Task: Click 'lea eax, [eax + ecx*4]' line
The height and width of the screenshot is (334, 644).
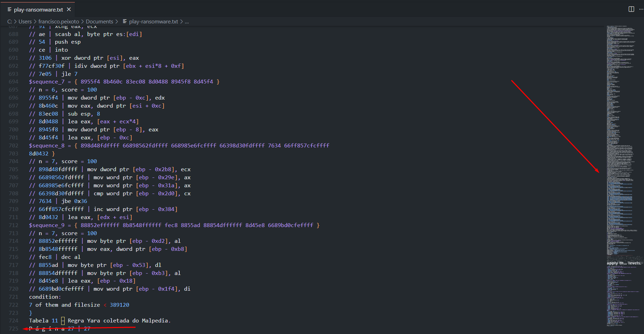Action: pos(103,121)
